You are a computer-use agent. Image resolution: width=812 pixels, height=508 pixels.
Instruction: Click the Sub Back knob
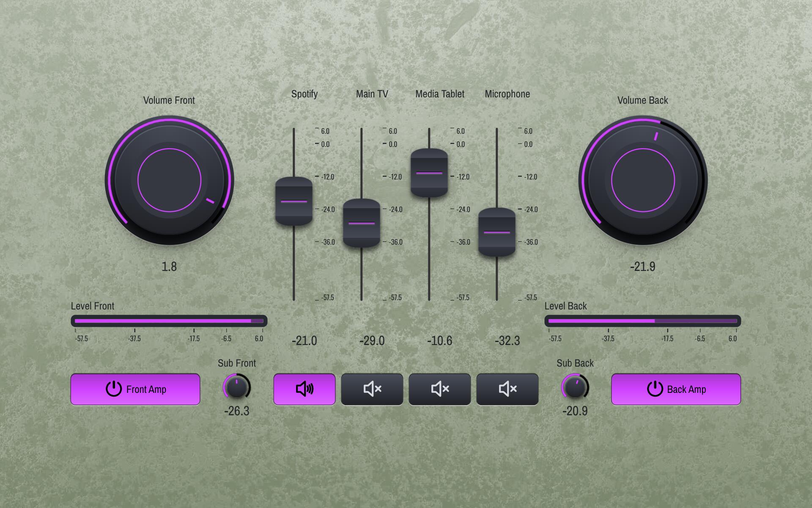coord(575,387)
